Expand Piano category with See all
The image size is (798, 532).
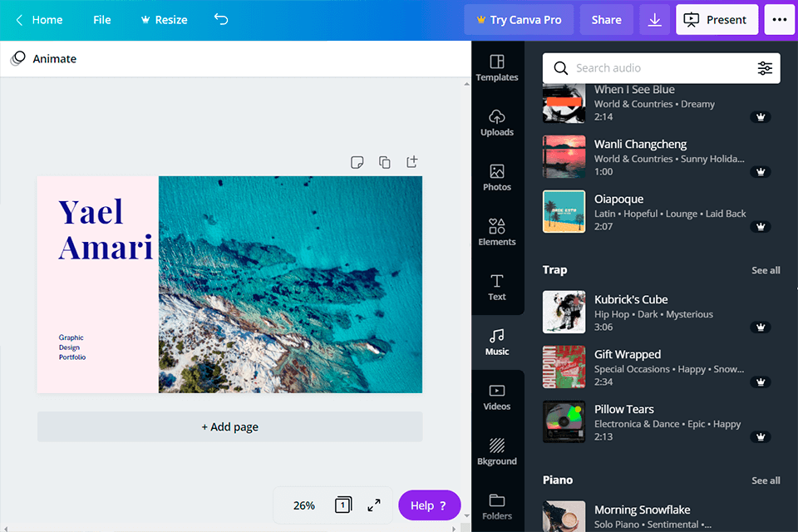coord(766,480)
